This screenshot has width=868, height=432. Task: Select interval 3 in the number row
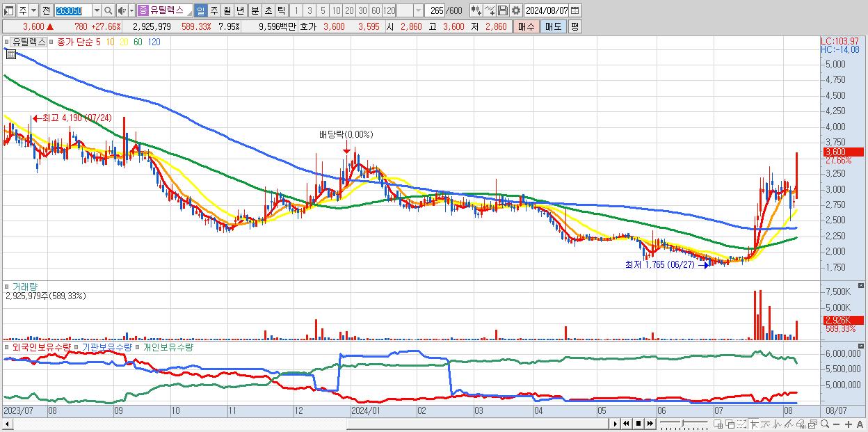click(309, 10)
